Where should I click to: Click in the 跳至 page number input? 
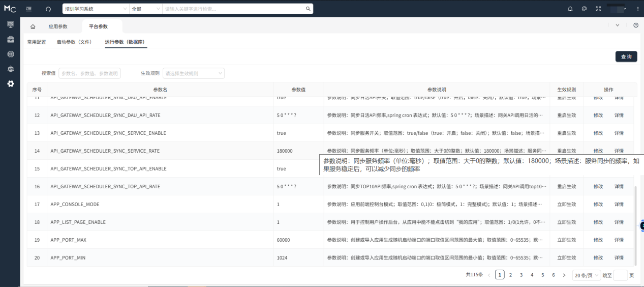pyautogui.click(x=620, y=275)
